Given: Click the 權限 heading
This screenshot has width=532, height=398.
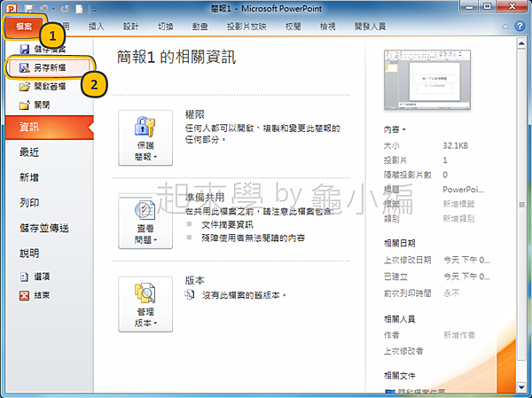Looking at the screenshot, I should tap(195, 114).
